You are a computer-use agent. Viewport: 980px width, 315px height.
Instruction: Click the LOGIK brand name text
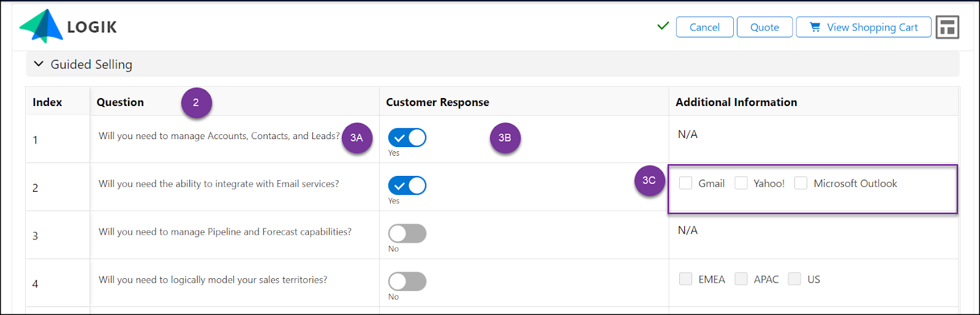(x=92, y=27)
